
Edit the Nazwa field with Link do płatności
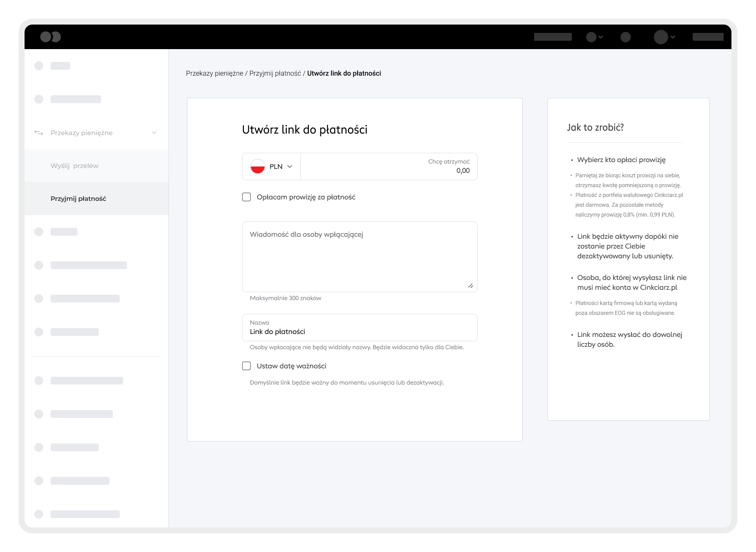click(359, 331)
